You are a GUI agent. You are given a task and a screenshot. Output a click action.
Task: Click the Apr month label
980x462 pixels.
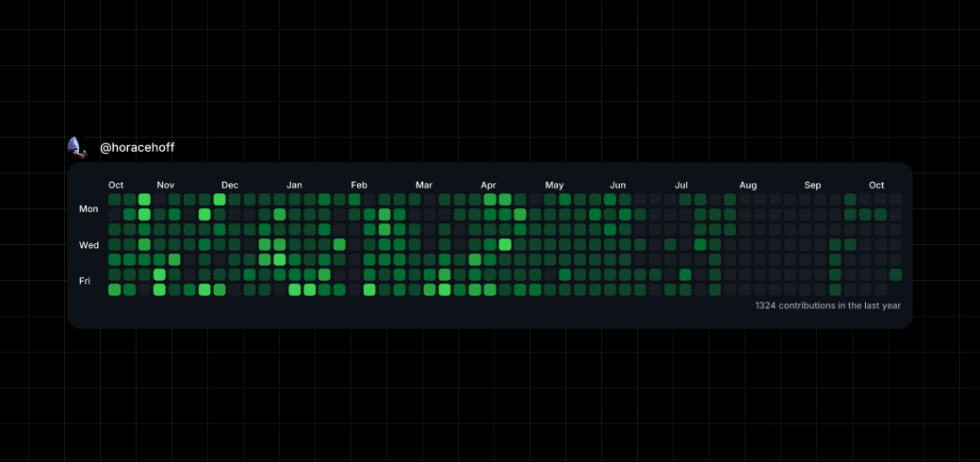click(x=488, y=185)
